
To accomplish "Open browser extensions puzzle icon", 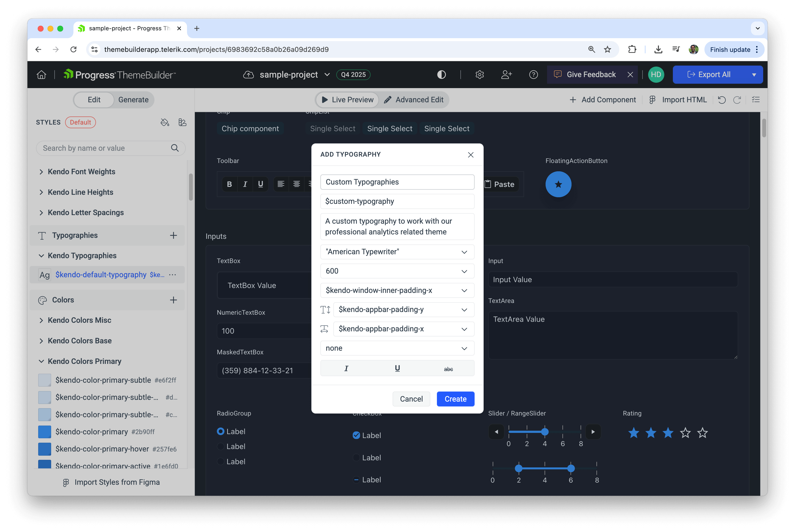I will (x=632, y=49).
